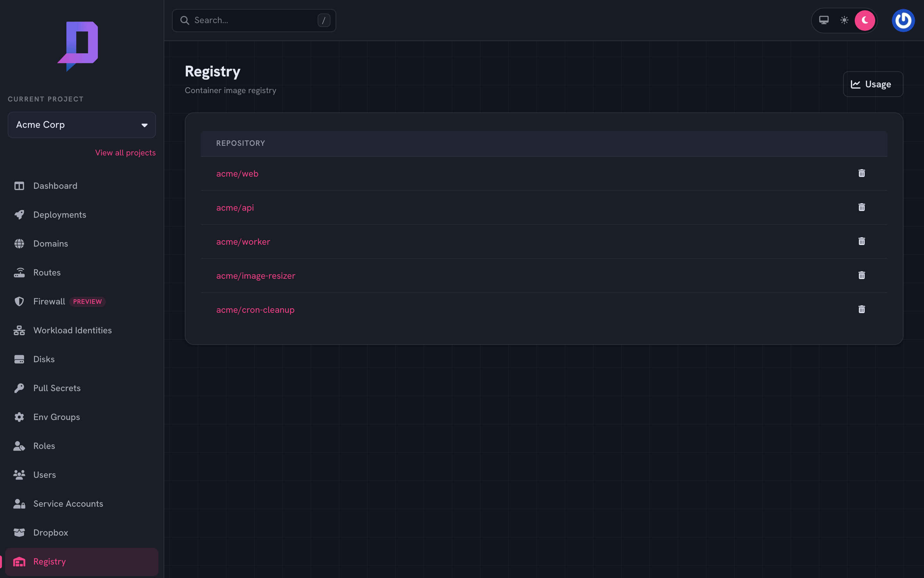This screenshot has height=578, width=924.
Task: Click View all projects link
Action: click(125, 153)
